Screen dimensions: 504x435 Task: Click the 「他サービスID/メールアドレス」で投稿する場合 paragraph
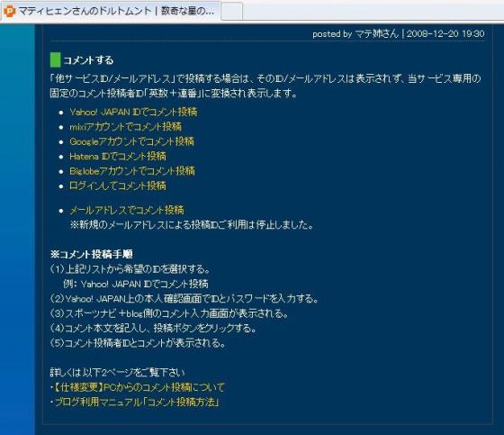265,86
